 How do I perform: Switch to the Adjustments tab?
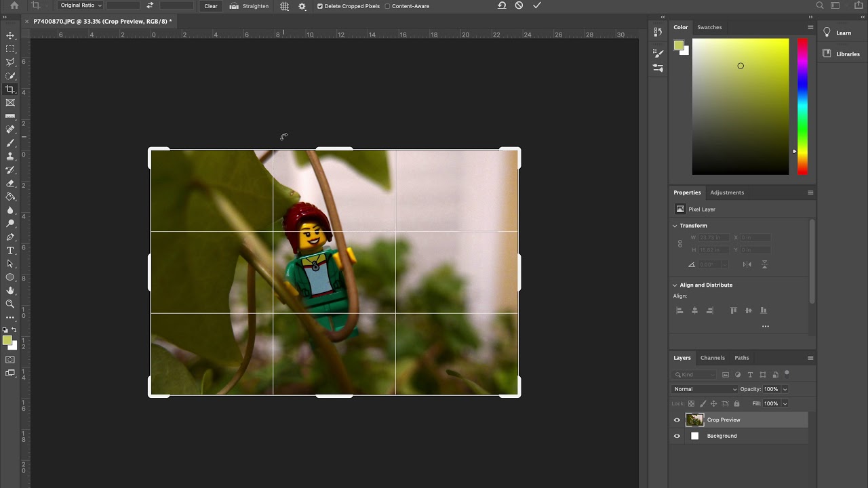pyautogui.click(x=727, y=192)
